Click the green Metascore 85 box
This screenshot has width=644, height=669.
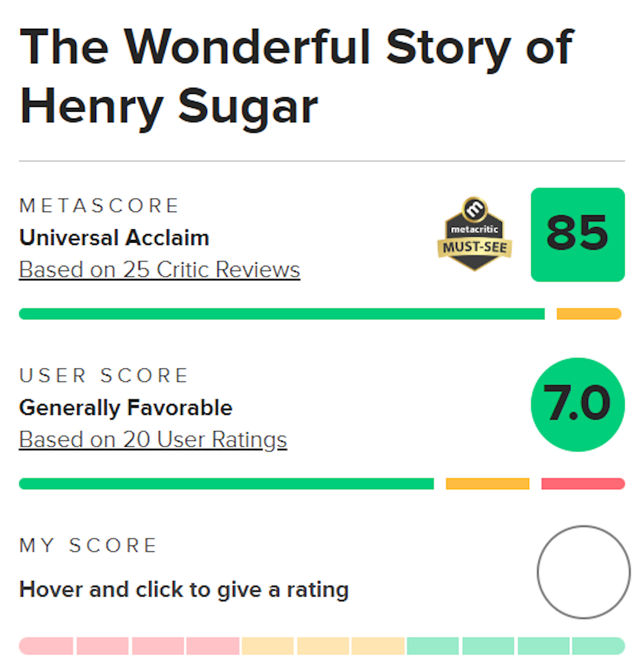(x=577, y=234)
